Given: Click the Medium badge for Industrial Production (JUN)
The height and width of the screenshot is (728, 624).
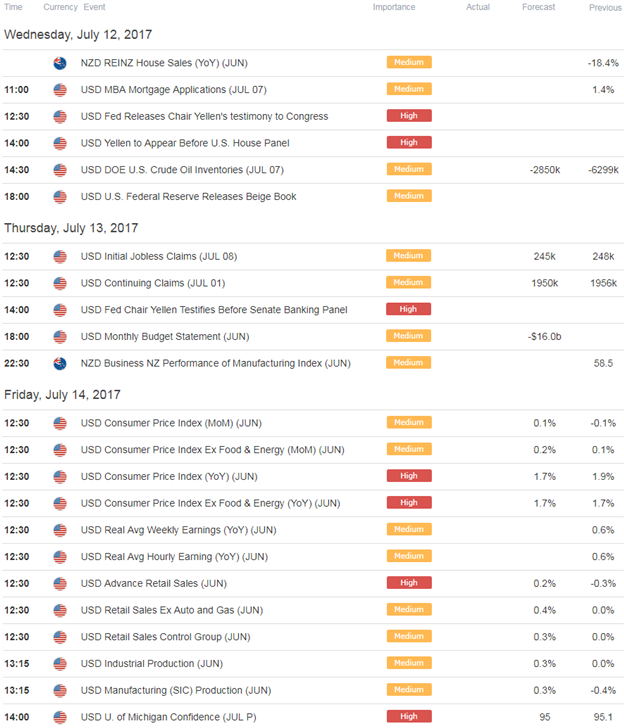Looking at the screenshot, I should [409, 663].
